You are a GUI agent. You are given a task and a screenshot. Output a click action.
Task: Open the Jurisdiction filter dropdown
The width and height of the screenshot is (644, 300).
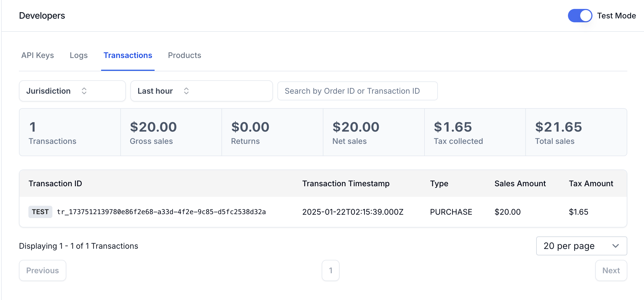tap(72, 91)
